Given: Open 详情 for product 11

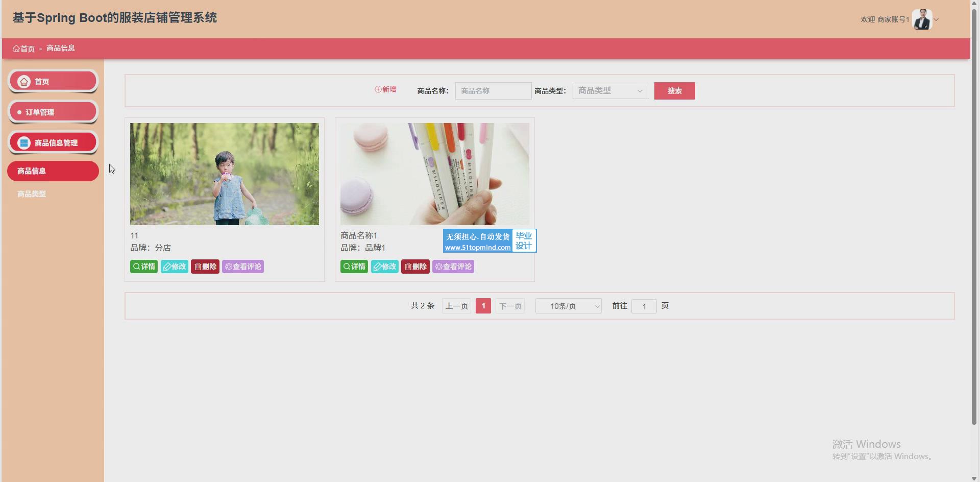Looking at the screenshot, I should click(x=144, y=267).
